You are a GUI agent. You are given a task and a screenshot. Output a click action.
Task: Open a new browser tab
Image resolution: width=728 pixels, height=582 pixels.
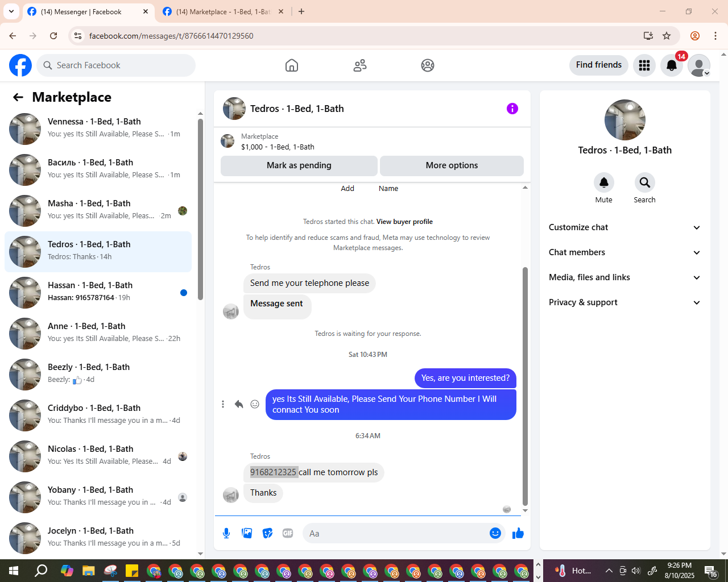point(301,11)
